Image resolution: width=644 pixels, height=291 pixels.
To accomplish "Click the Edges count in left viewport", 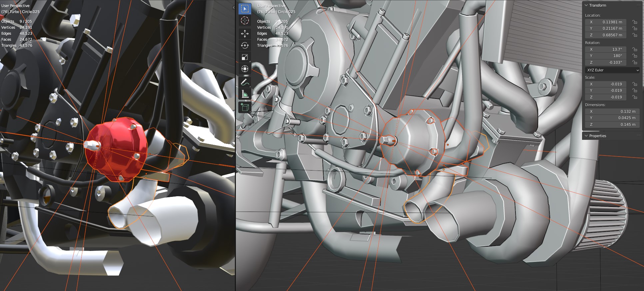I will point(26,33).
